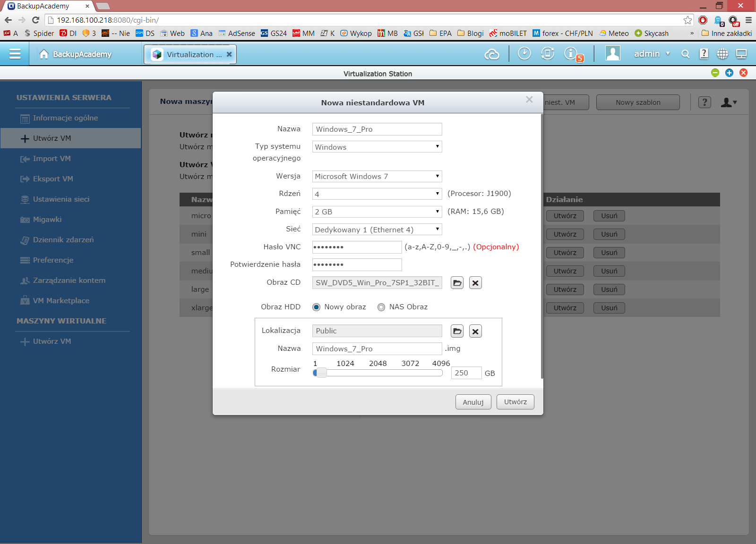Viewport: 756px width, 544px height.
Task: Click the admin user avatar icon
Action: [613, 53]
